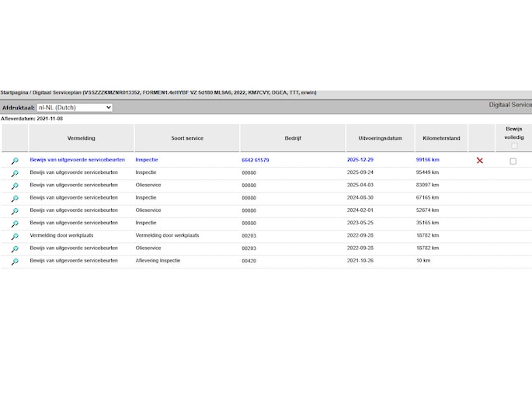View details of the 2025-04-03 Olieservice row
The height and width of the screenshot is (399, 532).
point(14,186)
